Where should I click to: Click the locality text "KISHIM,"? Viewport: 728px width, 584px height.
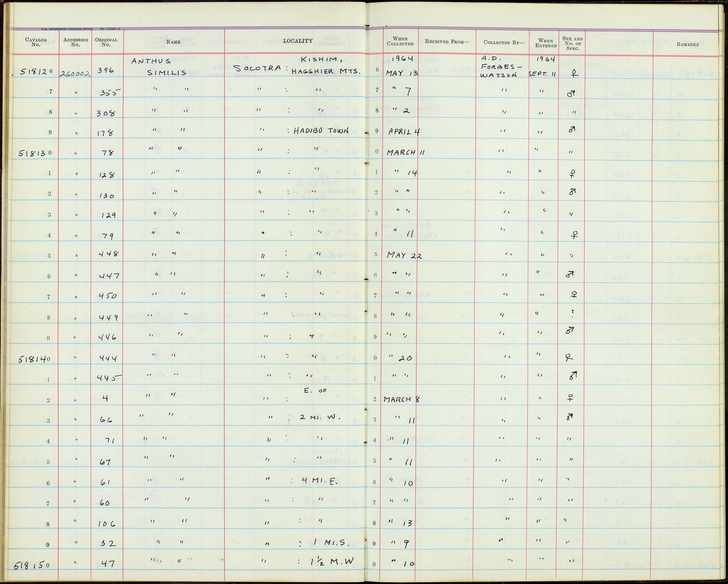pyautogui.click(x=322, y=60)
